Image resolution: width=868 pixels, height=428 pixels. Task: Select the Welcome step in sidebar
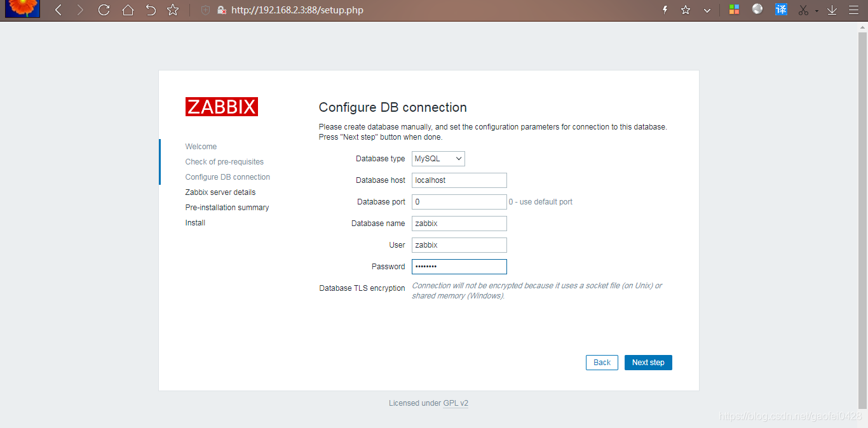point(201,147)
